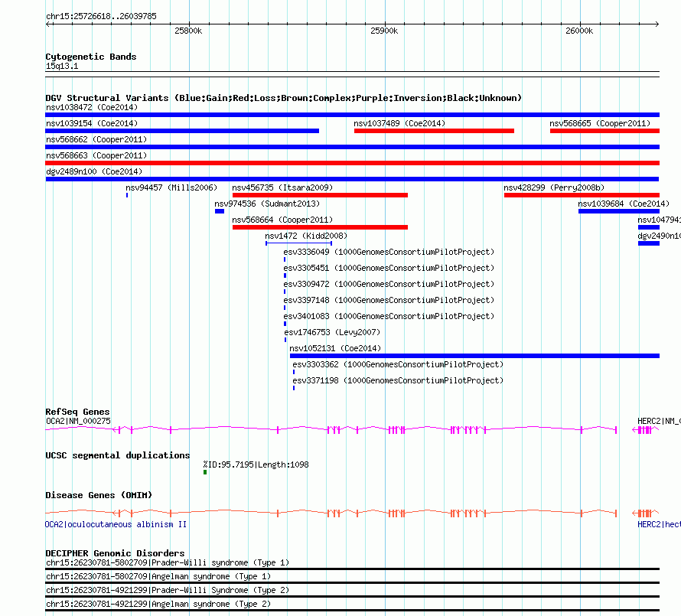The image size is (681, 616).
Task: Click the ruler's right arrow end
Action: (657, 24)
